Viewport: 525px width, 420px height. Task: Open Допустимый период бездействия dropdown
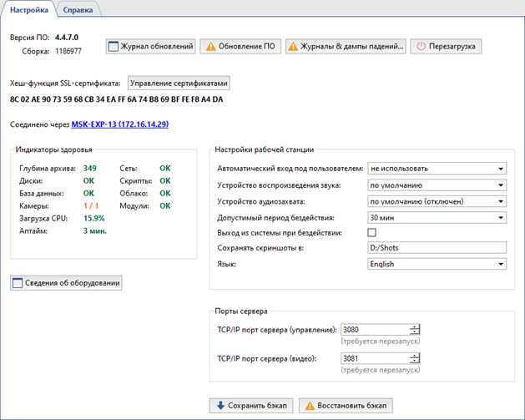coord(437,216)
